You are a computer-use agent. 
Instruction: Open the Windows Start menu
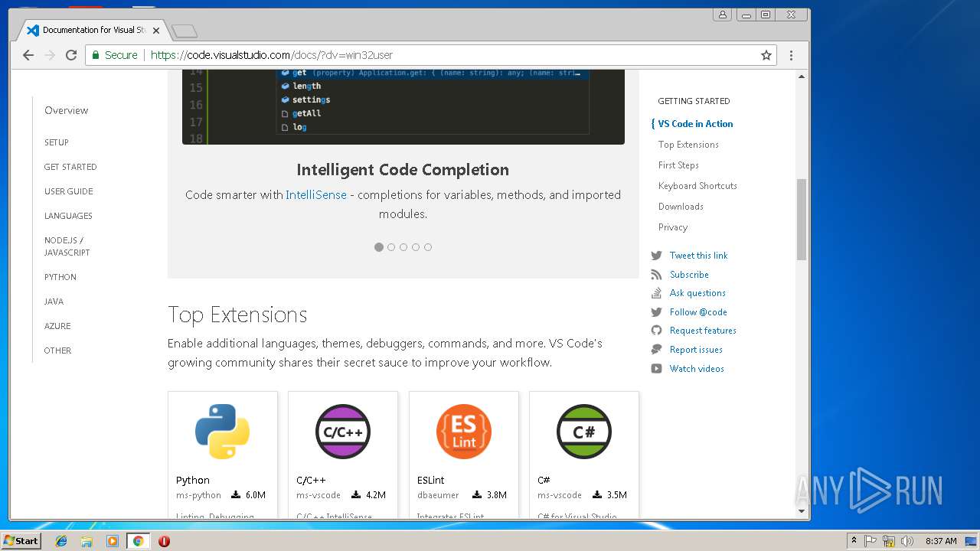(x=21, y=541)
